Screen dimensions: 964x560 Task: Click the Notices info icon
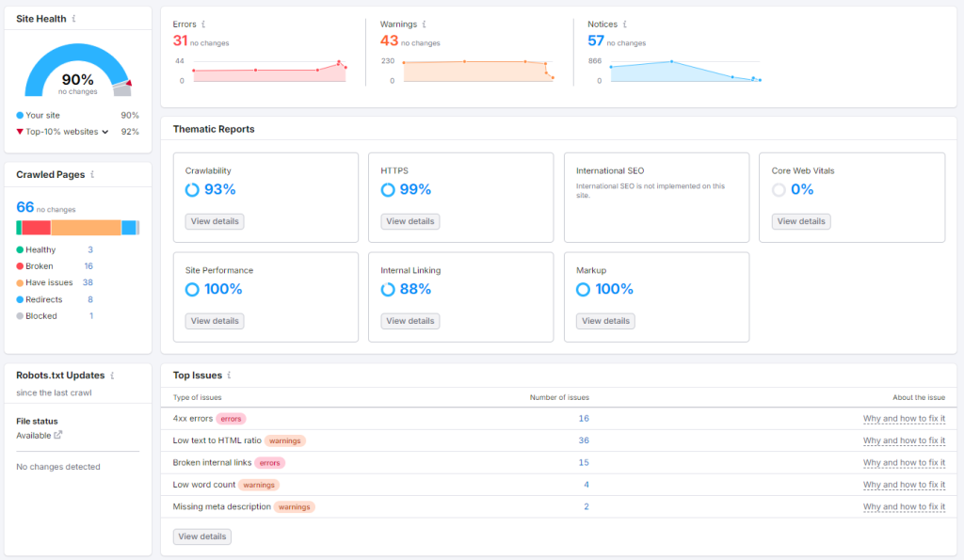coord(623,24)
